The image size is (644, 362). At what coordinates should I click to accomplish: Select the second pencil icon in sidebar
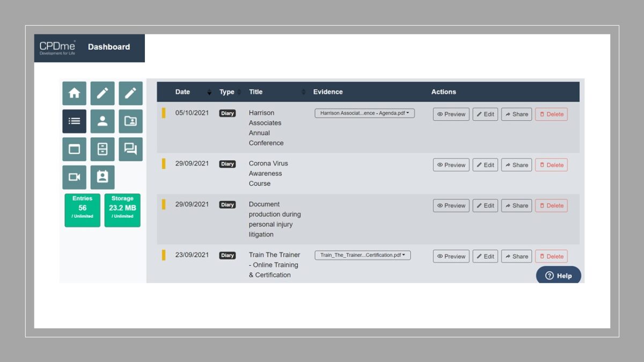click(131, 93)
